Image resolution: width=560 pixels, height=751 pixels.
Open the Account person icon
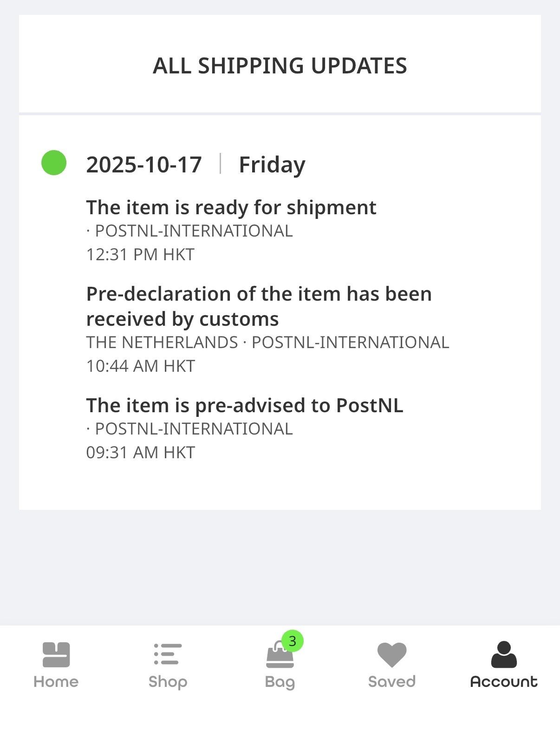[x=504, y=654]
